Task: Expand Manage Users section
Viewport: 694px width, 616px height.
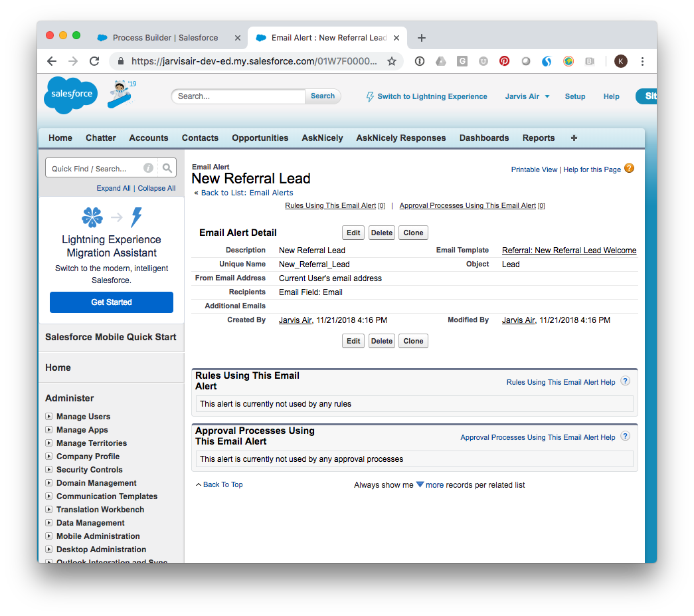Action: click(48, 416)
